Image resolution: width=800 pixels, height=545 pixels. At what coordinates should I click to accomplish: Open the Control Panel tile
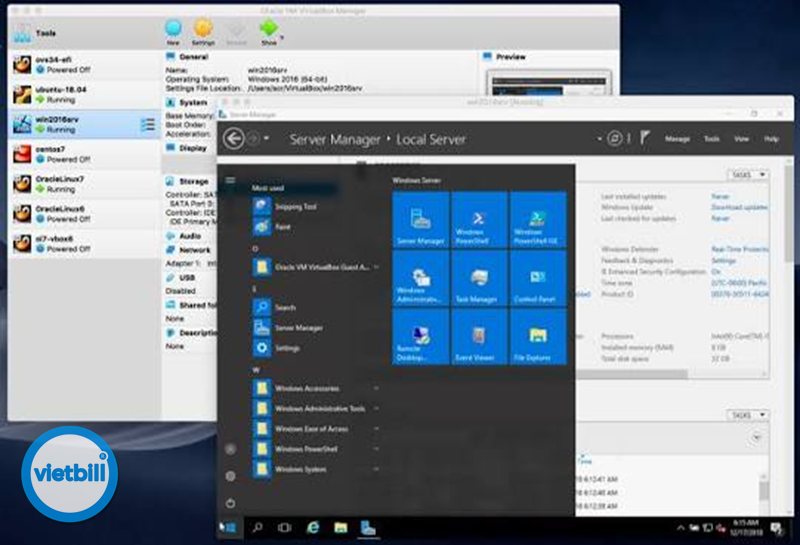pyautogui.click(x=538, y=278)
